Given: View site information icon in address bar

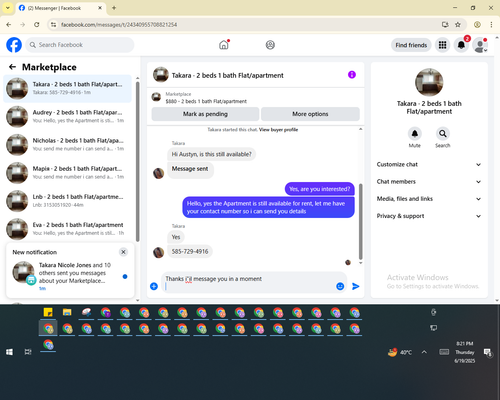Looking at the screenshot, I should 53,25.
